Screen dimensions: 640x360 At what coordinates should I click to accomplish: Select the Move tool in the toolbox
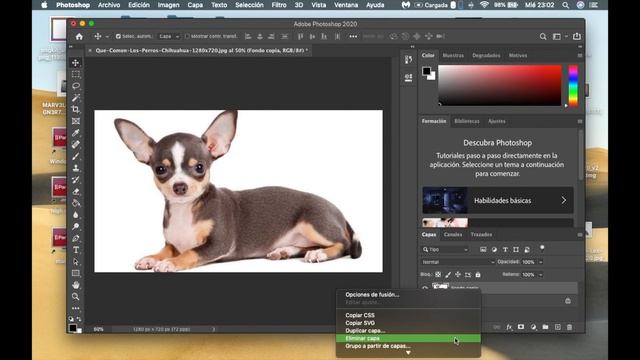tap(76, 62)
